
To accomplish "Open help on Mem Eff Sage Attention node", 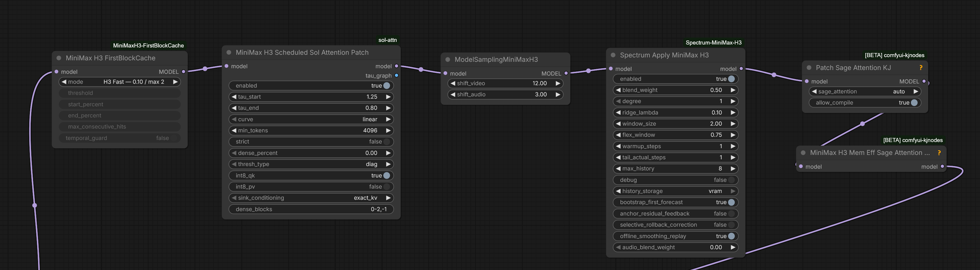I will point(939,153).
